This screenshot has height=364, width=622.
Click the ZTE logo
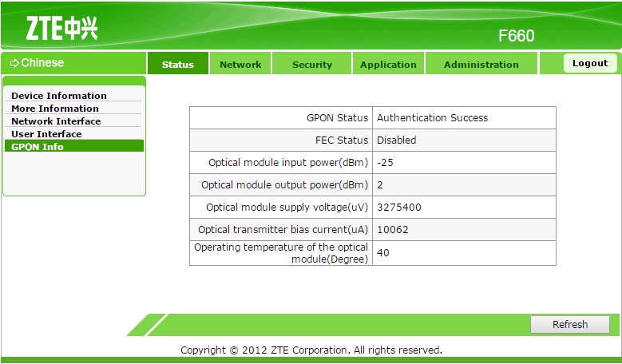click(62, 28)
